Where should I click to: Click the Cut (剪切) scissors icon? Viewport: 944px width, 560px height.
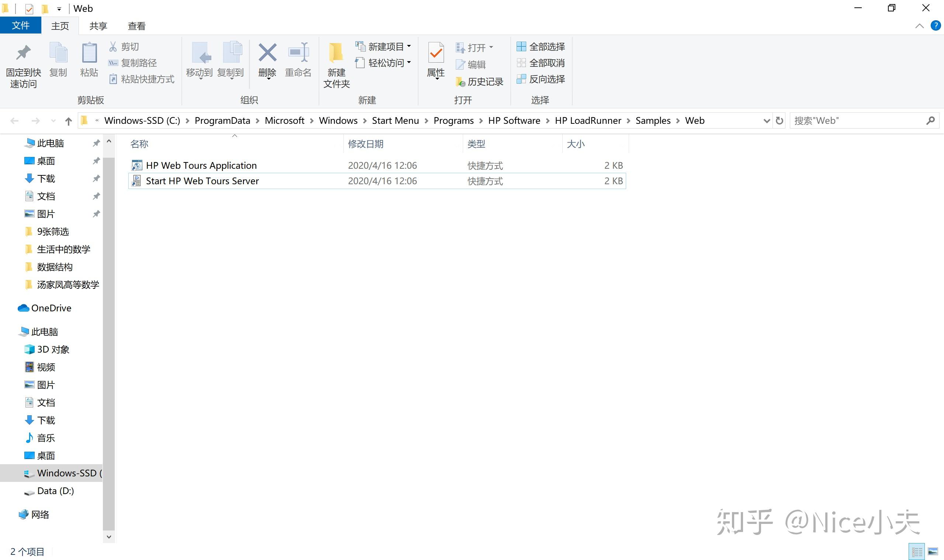[x=113, y=46]
